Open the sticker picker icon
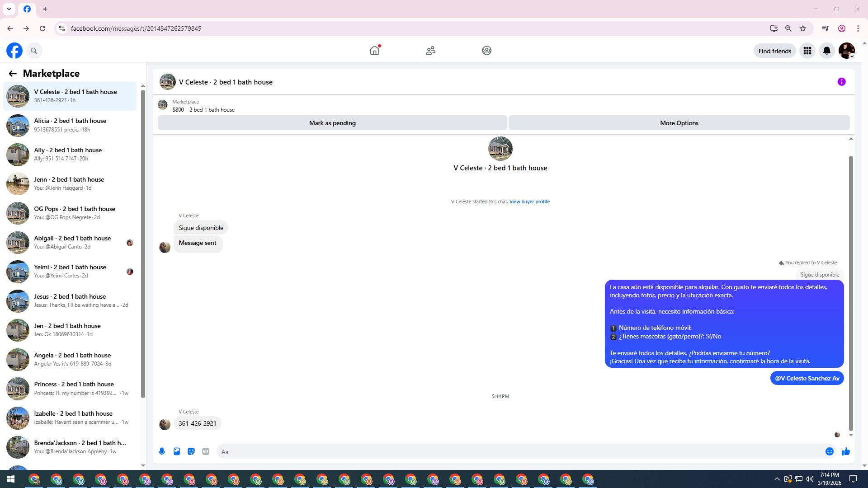Viewport: 868px width, 488px height. [x=191, y=451]
